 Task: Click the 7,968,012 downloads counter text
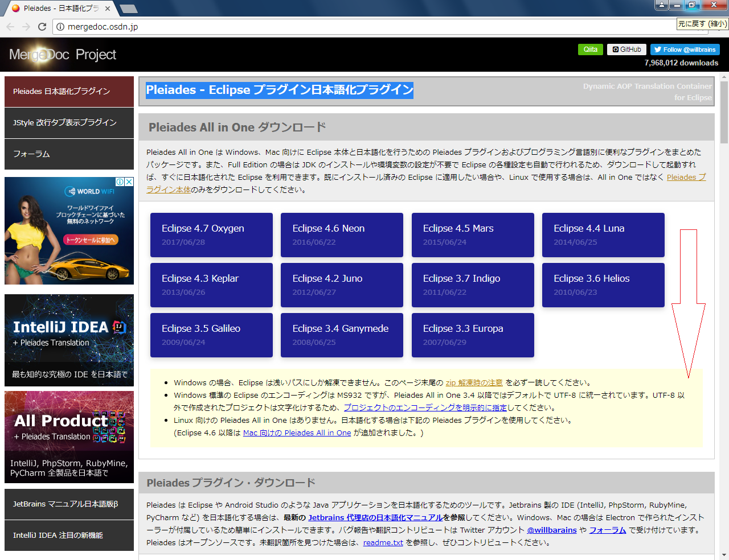[681, 63]
